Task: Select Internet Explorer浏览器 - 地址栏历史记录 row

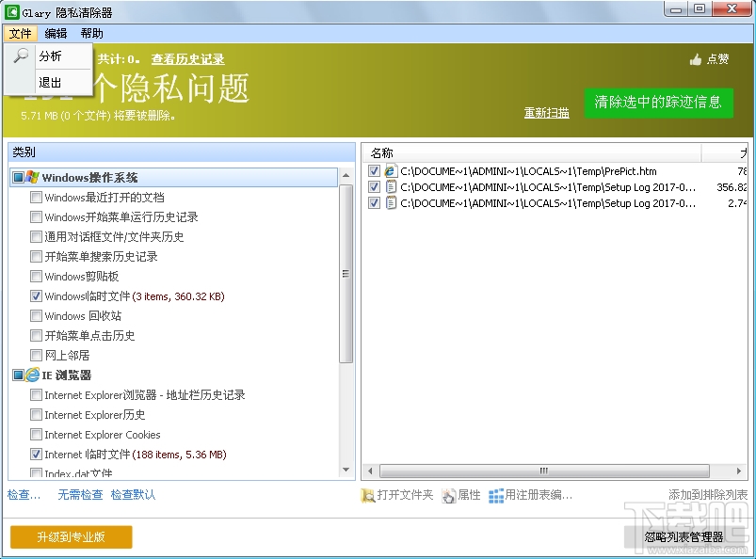Action: coord(145,394)
